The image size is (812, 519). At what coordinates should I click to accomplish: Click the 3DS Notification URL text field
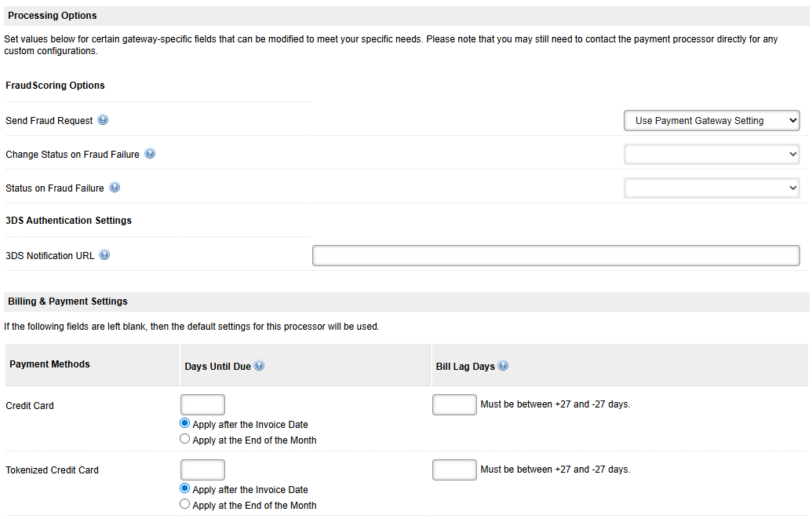click(555, 254)
